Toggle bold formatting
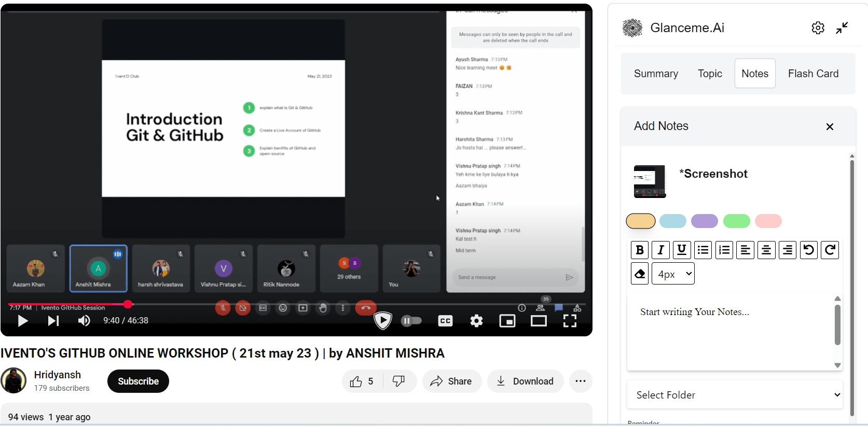This screenshot has height=426, width=868. 640,250
